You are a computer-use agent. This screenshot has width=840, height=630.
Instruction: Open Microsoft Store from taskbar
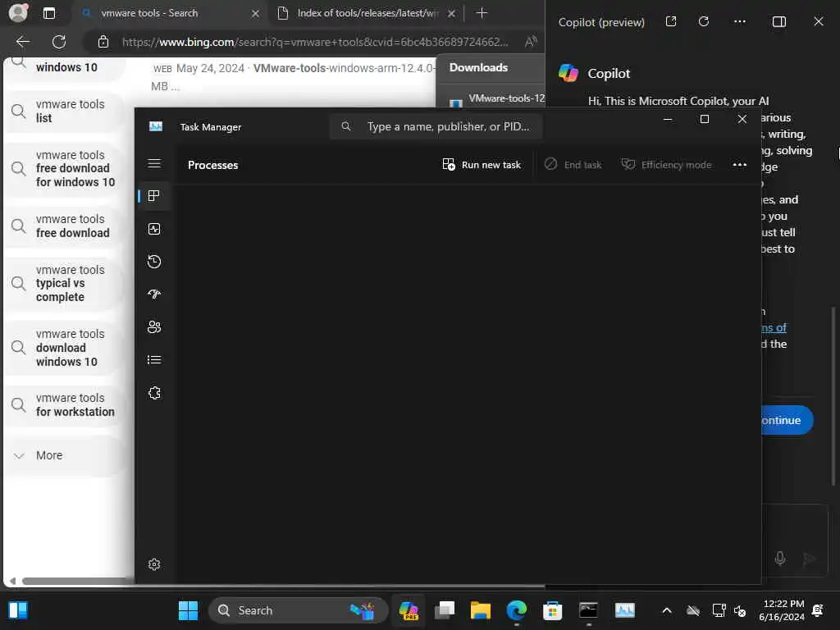[x=552, y=610]
